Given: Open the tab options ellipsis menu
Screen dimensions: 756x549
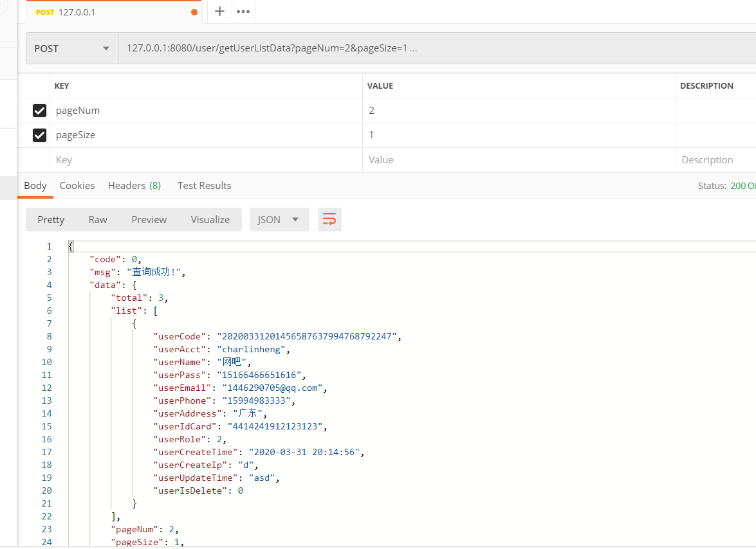Looking at the screenshot, I should pos(243,12).
